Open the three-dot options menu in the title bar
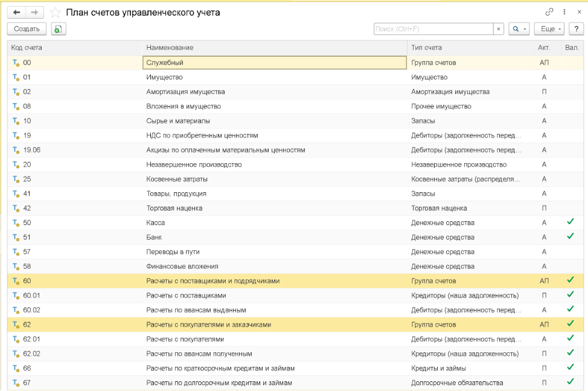This screenshot has height=391, width=588. (x=564, y=11)
